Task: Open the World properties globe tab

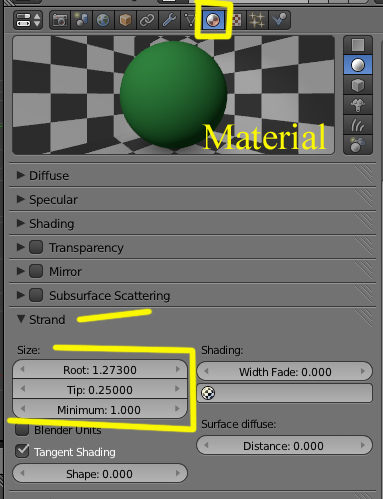Action: 103,20
